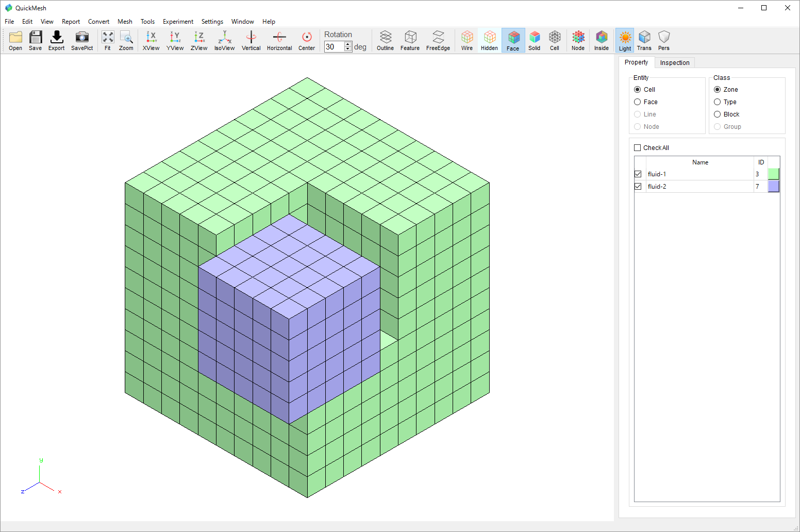The height and width of the screenshot is (532, 800).
Task: Switch to YView orientation
Action: click(175, 40)
